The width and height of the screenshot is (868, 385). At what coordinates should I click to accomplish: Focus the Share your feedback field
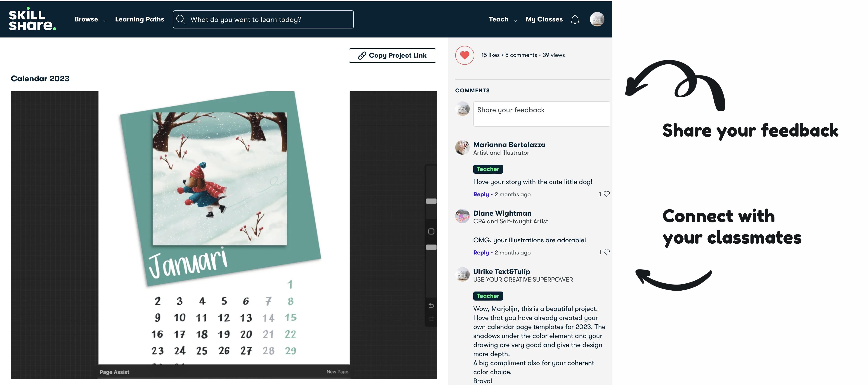coord(542,114)
